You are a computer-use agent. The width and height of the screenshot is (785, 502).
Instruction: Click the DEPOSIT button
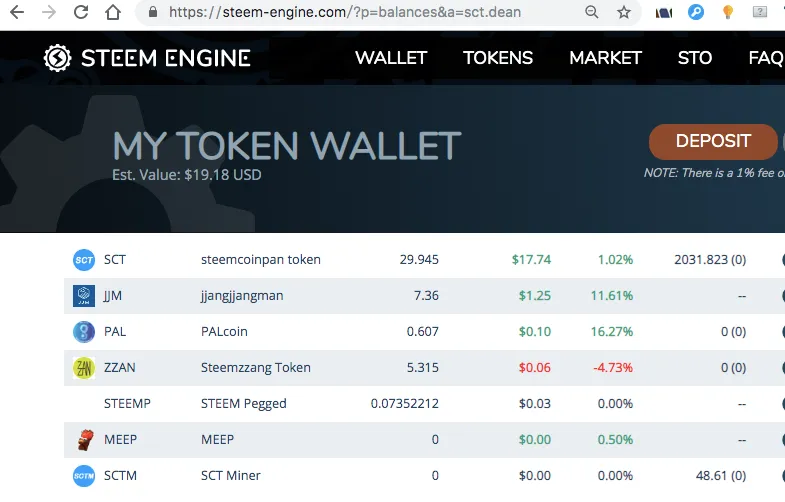point(713,142)
